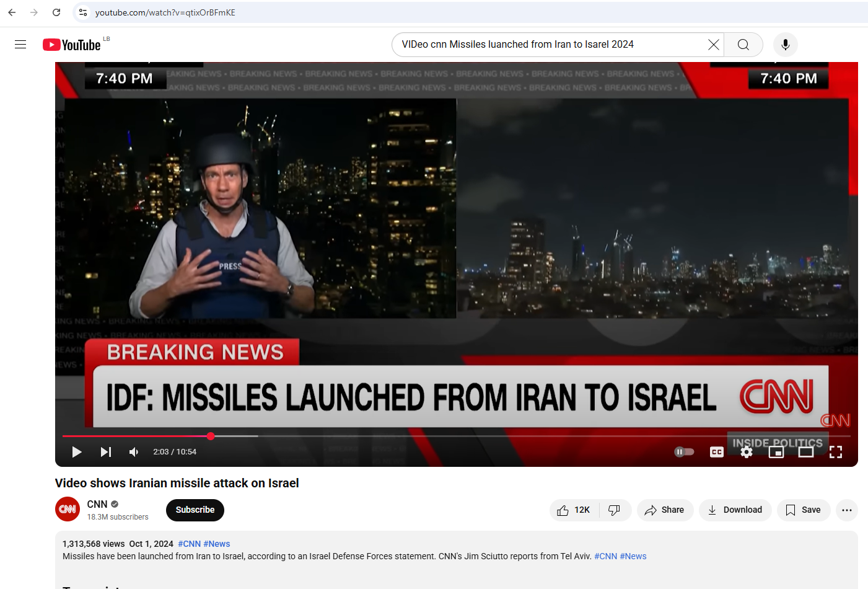Open the YouTube guide hamburger menu
Screen dimensions: 868x589
pyautogui.click(x=20, y=45)
